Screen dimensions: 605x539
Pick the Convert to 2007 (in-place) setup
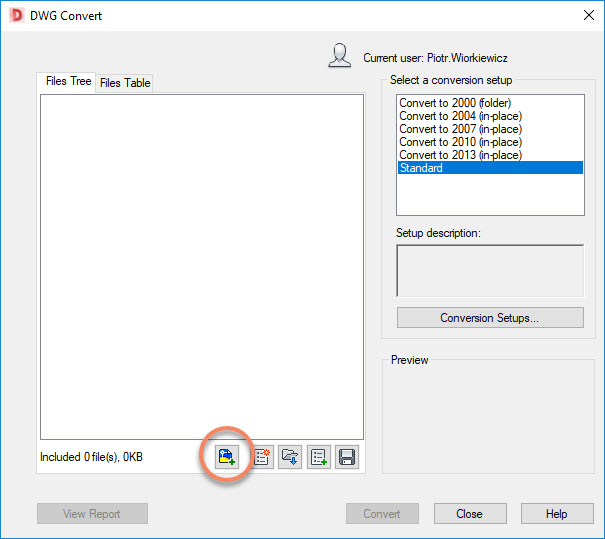pos(459,129)
